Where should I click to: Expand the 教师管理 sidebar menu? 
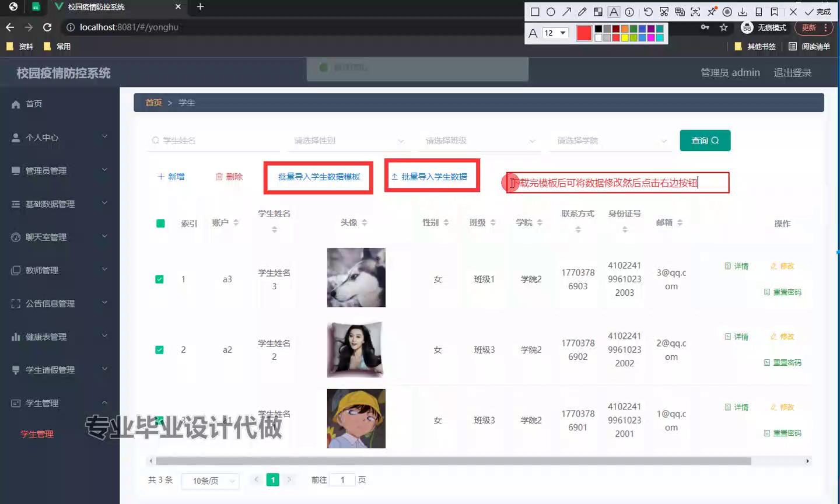[x=60, y=271]
